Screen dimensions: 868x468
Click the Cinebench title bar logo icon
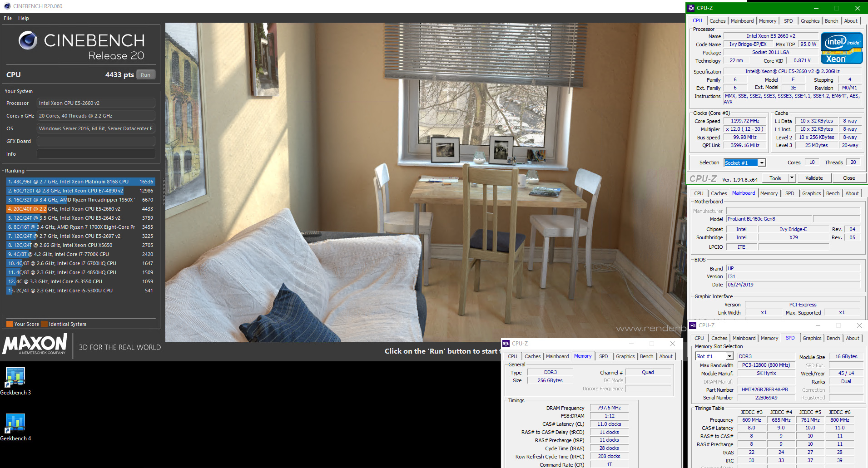pos(7,6)
